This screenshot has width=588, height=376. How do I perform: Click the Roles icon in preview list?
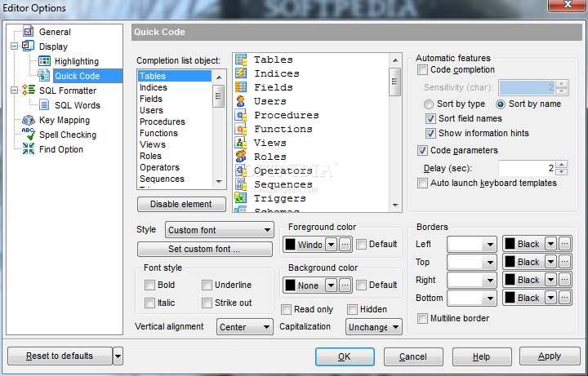(x=241, y=157)
